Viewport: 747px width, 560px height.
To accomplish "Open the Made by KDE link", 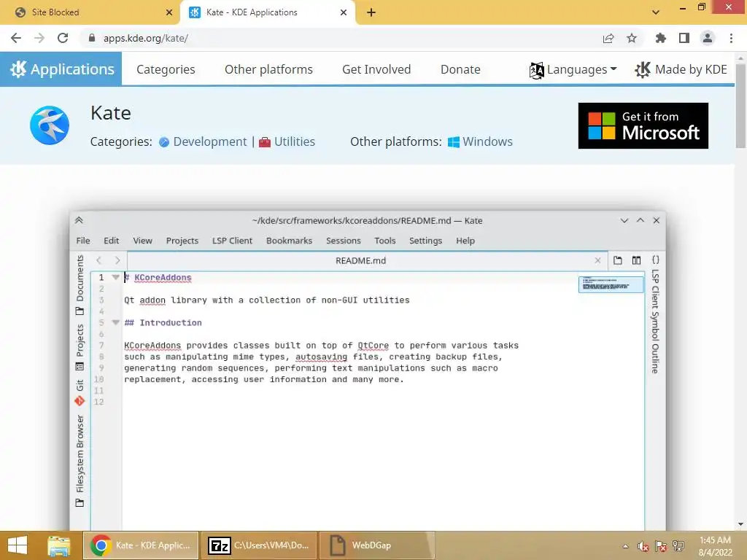I will coord(681,69).
